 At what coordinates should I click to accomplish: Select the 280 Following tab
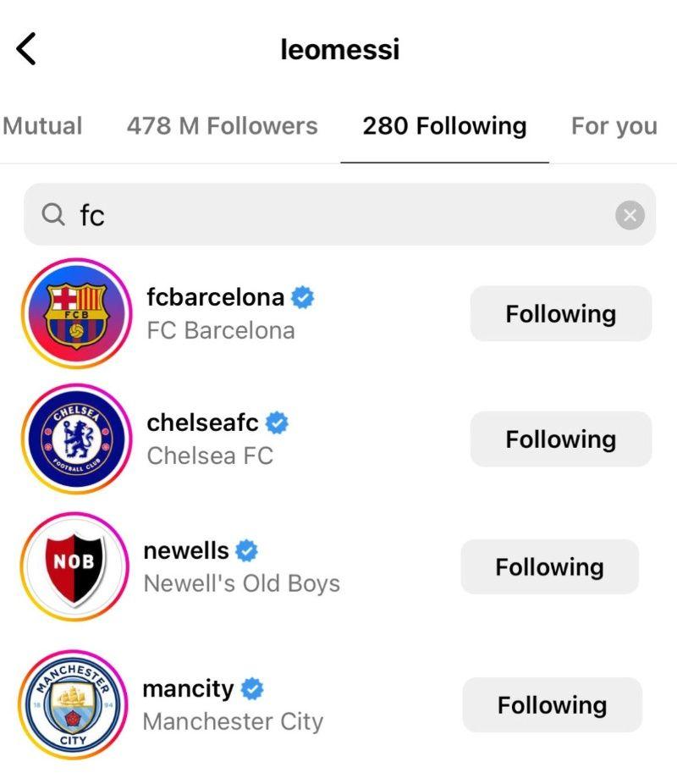click(444, 126)
